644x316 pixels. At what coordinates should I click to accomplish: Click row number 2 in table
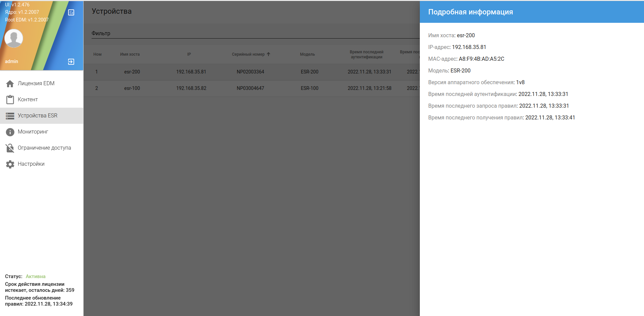[x=97, y=88]
